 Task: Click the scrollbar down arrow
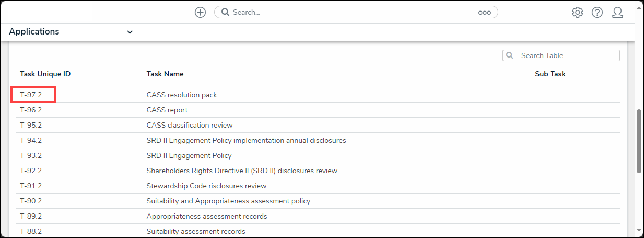(x=639, y=230)
